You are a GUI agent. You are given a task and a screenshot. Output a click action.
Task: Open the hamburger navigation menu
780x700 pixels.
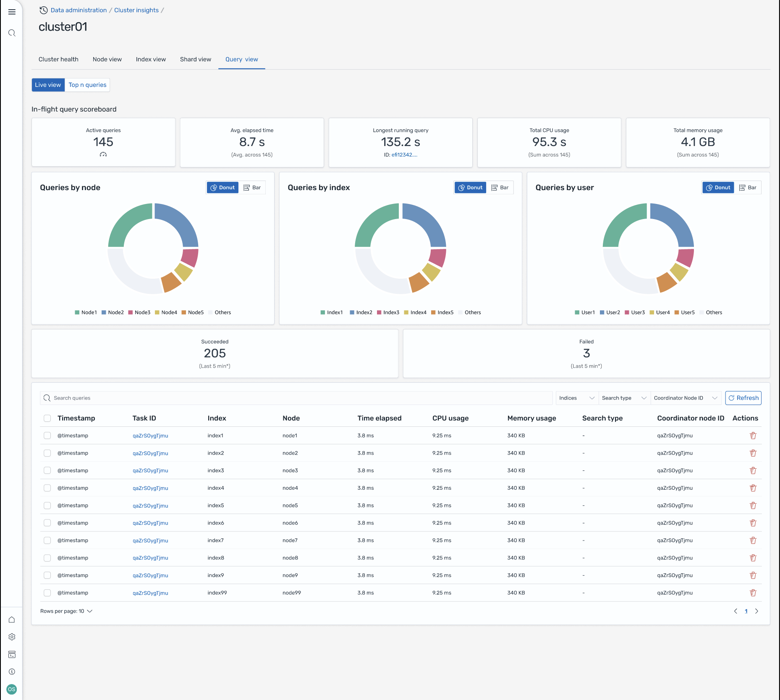(12, 12)
